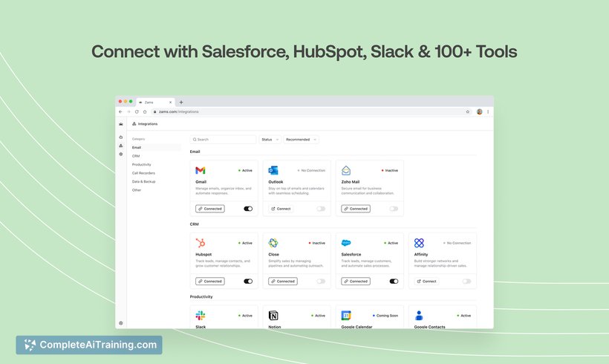The height and width of the screenshot is (364, 609).
Task: Click the Zoho Mail logo icon
Action: [346, 170]
